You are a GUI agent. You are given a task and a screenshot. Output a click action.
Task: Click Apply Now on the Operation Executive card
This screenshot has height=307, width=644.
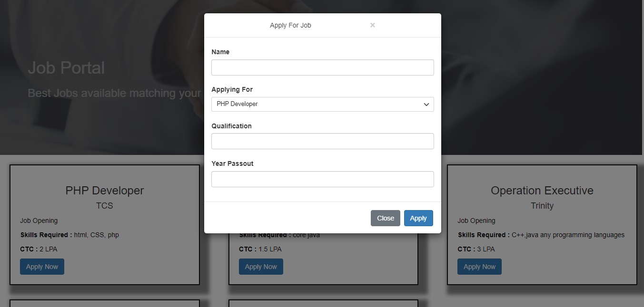coord(479,267)
